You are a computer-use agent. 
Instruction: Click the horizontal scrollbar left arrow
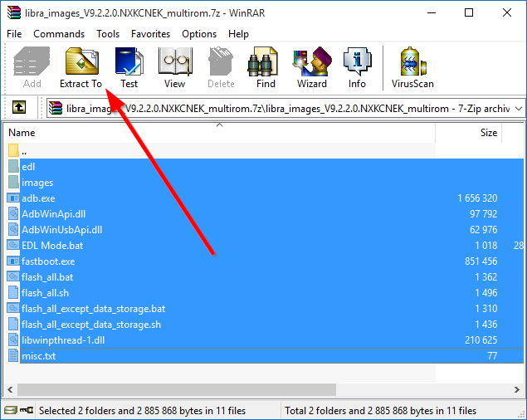tap(10, 390)
